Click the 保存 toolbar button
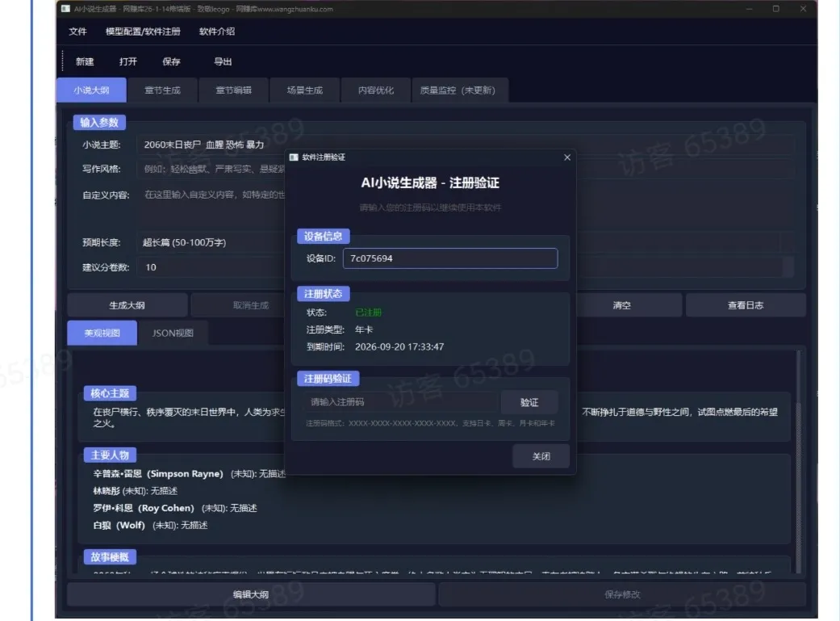This screenshot has height=621, width=840. pos(171,61)
